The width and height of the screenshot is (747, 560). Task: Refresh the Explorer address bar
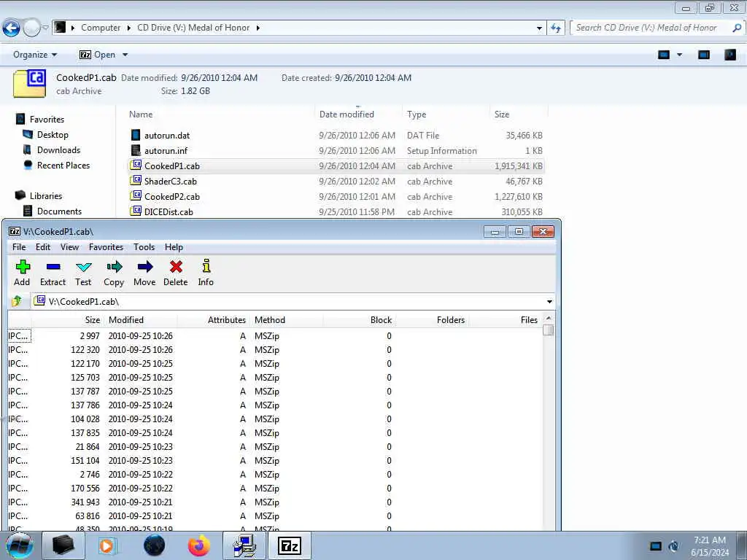click(x=555, y=28)
